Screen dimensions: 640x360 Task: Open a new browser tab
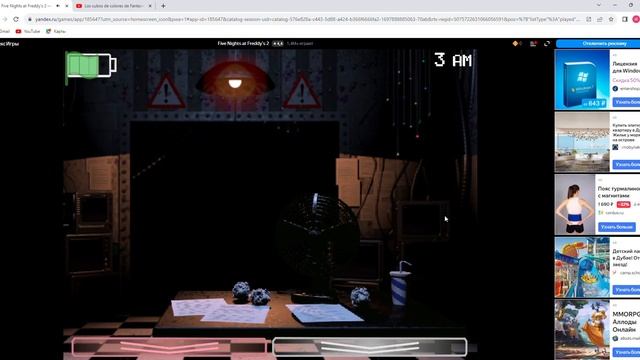(x=163, y=6)
